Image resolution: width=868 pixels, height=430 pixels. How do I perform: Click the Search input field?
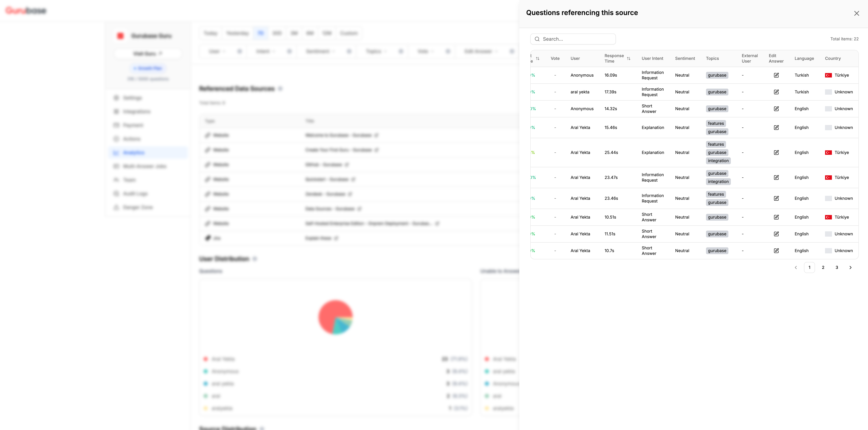(573, 39)
